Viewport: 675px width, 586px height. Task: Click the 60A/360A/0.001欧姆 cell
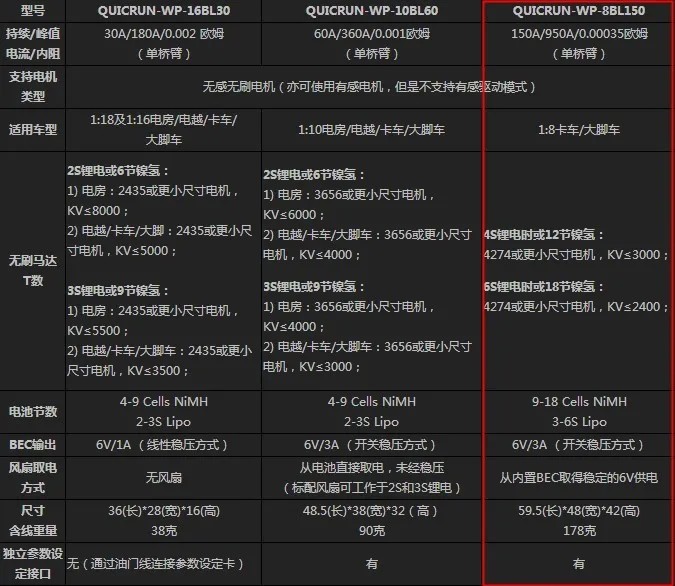point(372,43)
